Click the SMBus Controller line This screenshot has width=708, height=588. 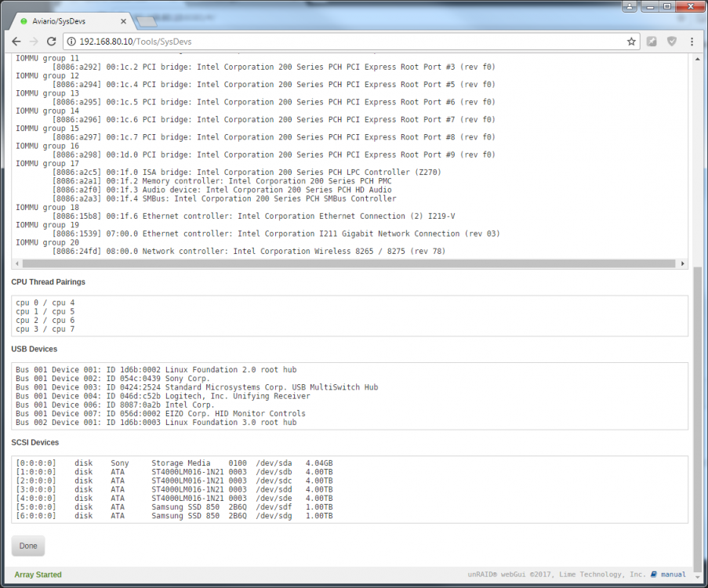pyautogui.click(x=224, y=198)
